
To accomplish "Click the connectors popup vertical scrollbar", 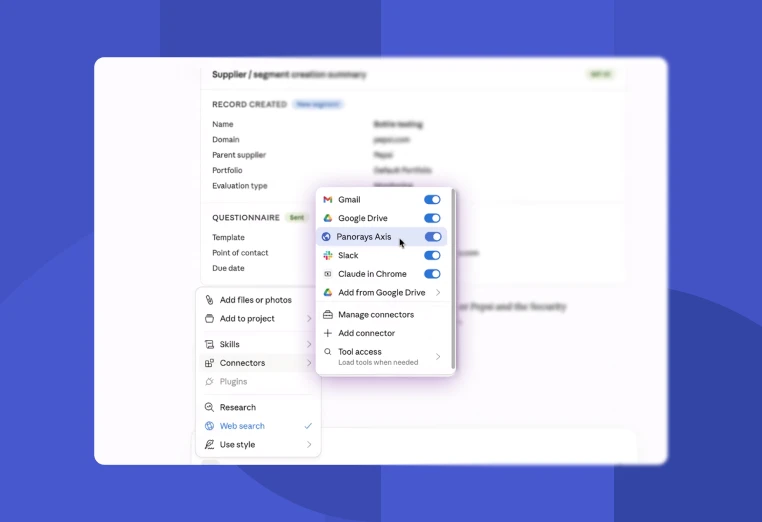I will (453, 279).
